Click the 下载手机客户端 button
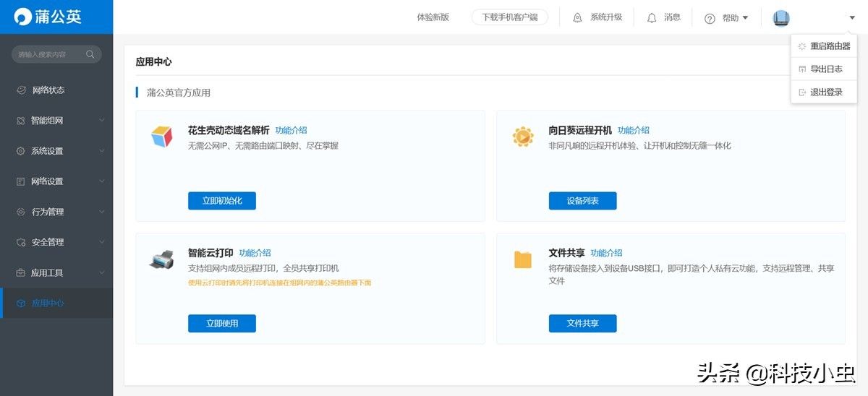The height and width of the screenshot is (396, 868). 510,17
